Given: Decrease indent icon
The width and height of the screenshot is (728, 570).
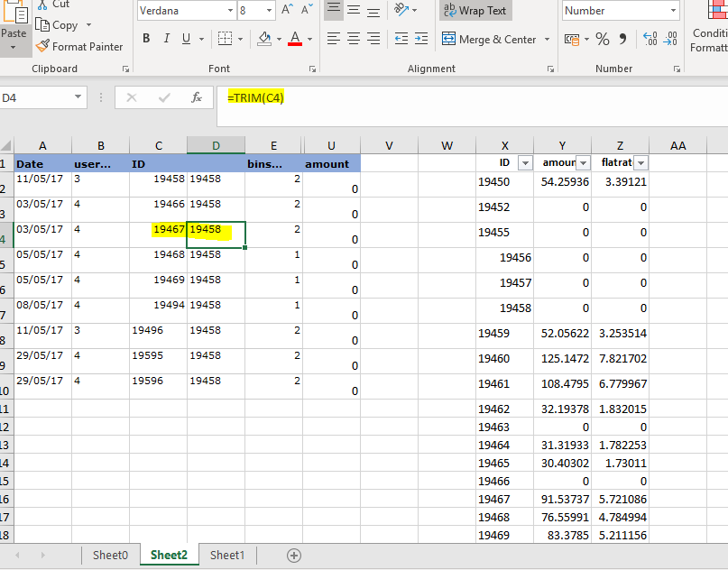Looking at the screenshot, I should pos(401,39).
